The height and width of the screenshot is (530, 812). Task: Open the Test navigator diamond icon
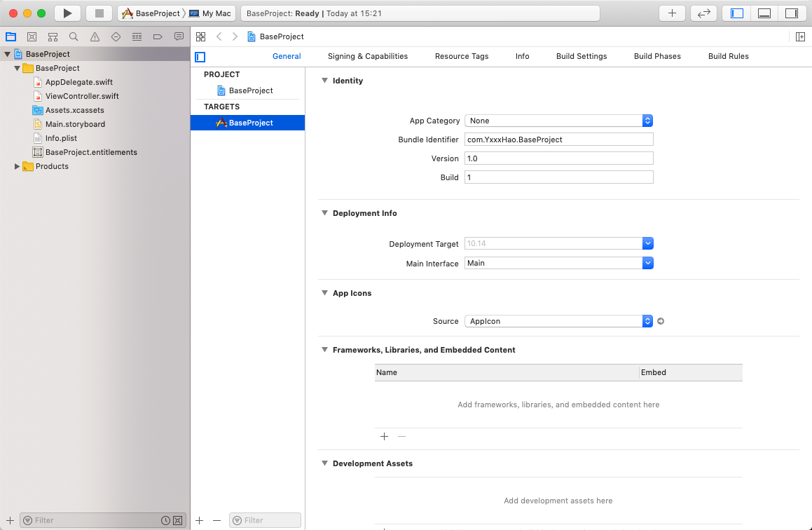point(116,36)
